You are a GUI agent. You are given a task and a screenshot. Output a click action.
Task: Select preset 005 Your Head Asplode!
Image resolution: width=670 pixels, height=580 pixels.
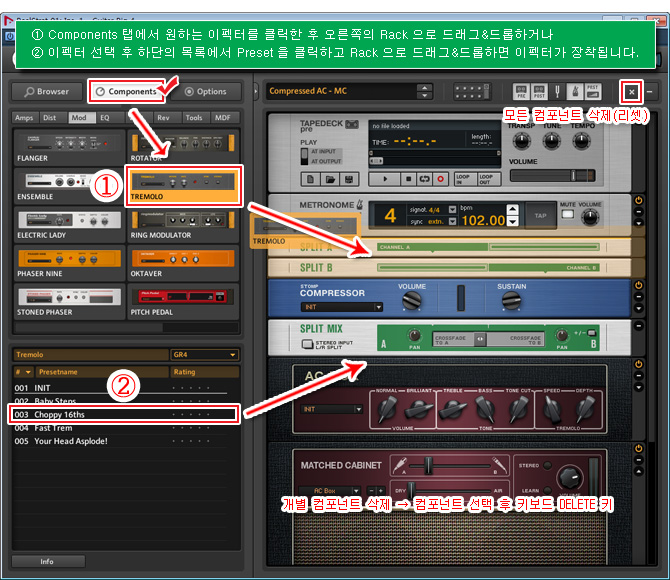coord(124,441)
